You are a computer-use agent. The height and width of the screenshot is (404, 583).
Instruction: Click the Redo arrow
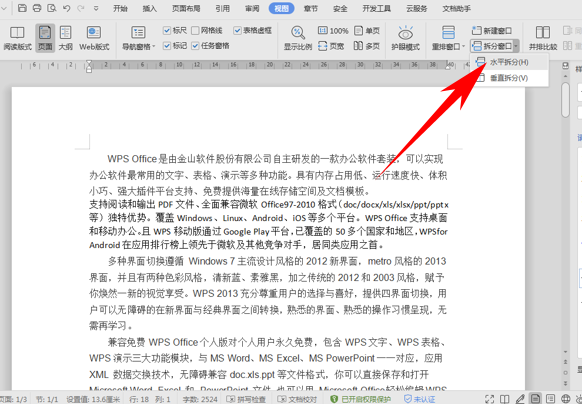[x=81, y=8]
